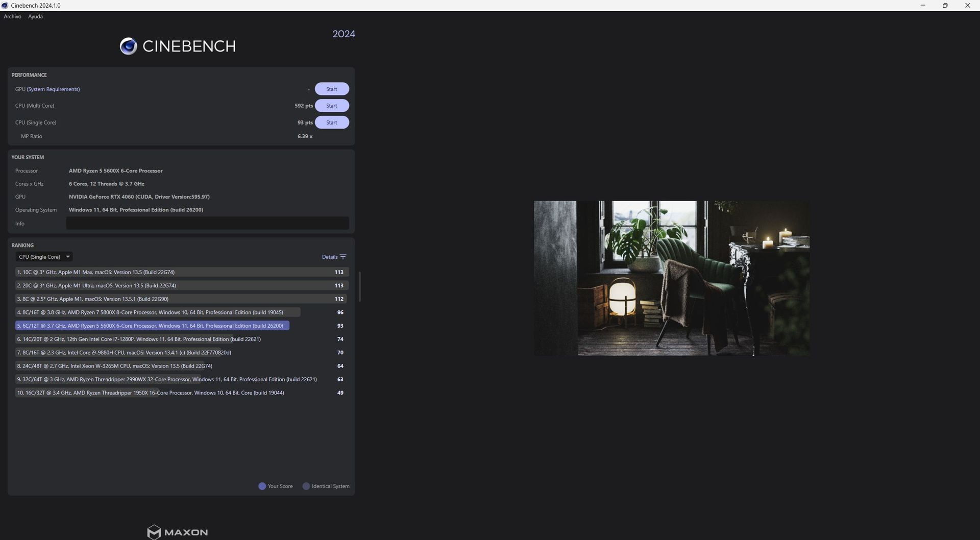
Task: Open the System Requirements link
Action: coord(53,89)
